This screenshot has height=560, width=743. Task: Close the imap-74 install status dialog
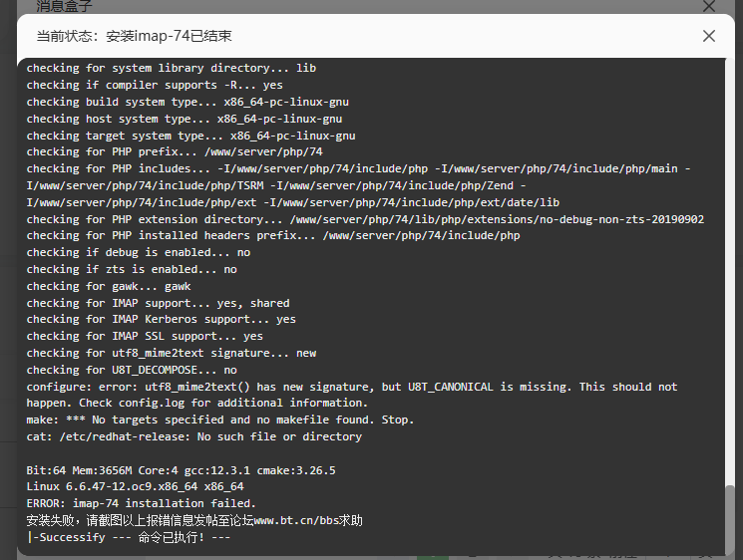709,36
